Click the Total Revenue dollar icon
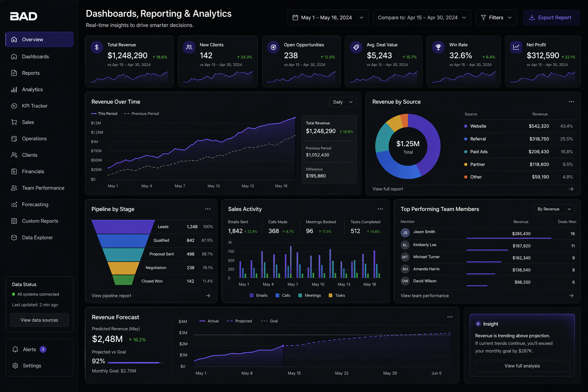Screen dimensions: 588x392 coord(96,47)
